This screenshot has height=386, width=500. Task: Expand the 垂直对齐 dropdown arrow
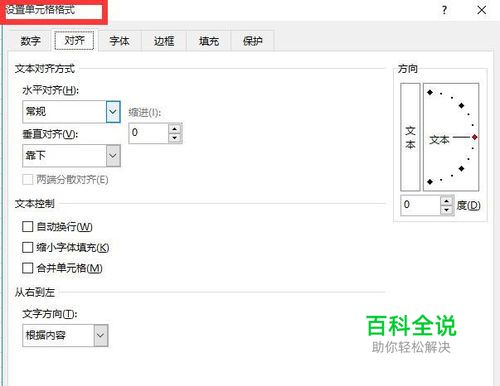[x=113, y=156]
